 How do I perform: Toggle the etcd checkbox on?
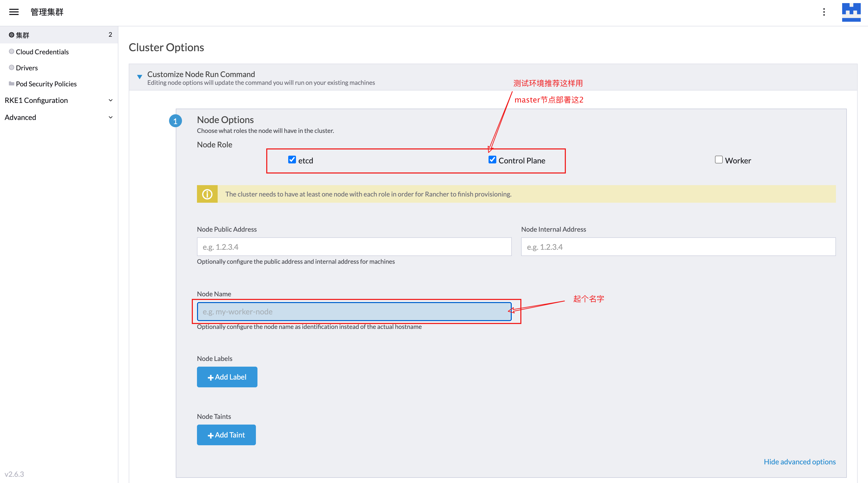click(x=292, y=160)
